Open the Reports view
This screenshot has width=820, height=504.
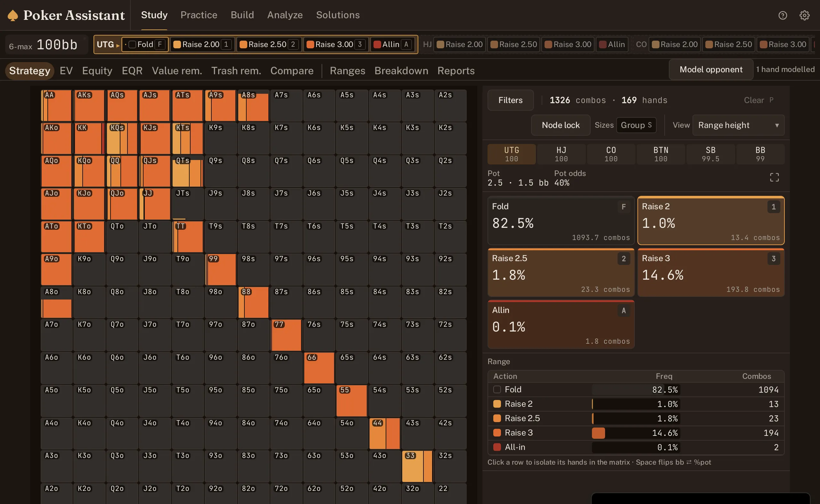coord(456,71)
